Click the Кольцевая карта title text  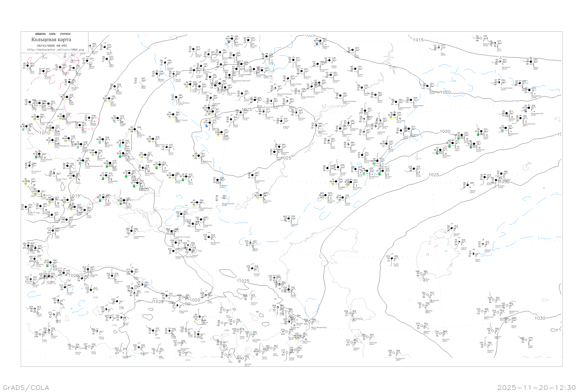pos(51,40)
